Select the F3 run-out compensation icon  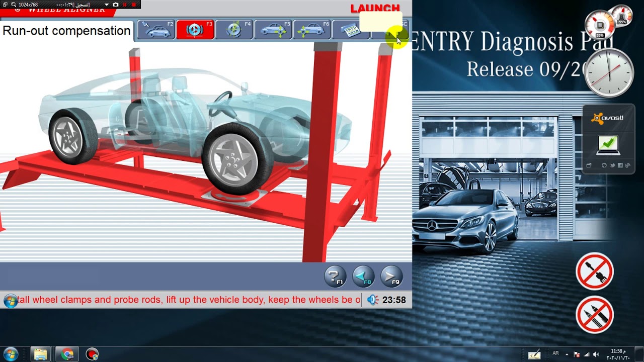pos(195,30)
